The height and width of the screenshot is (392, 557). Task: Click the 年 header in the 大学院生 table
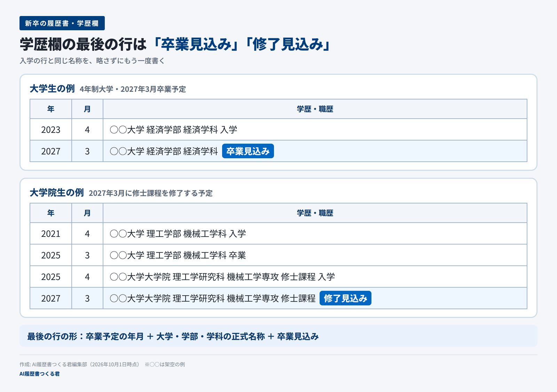tap(51, 213)
